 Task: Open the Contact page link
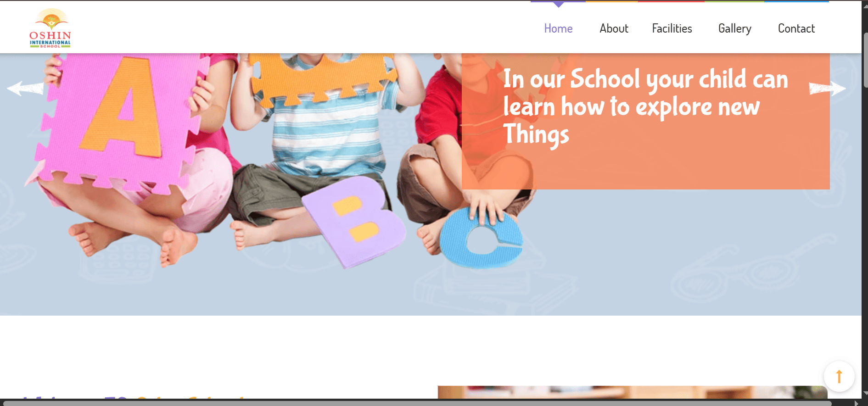(x=796, y=28)
